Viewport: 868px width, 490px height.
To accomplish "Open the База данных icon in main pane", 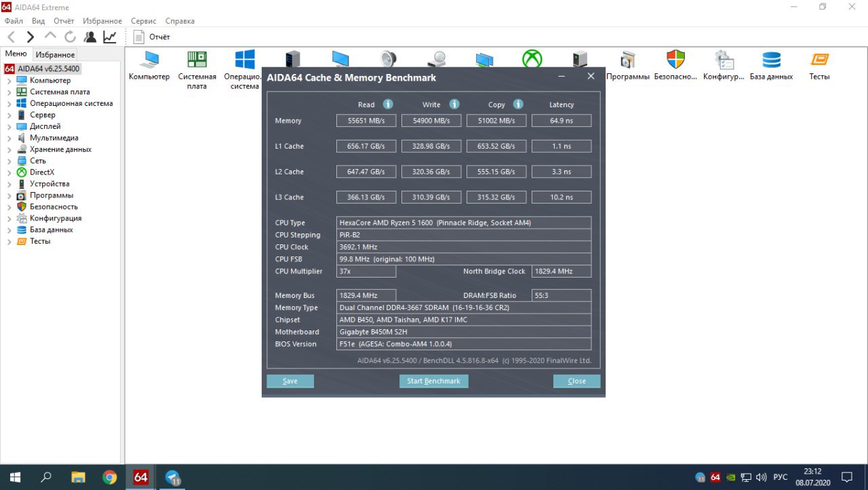I will [771, 66].
